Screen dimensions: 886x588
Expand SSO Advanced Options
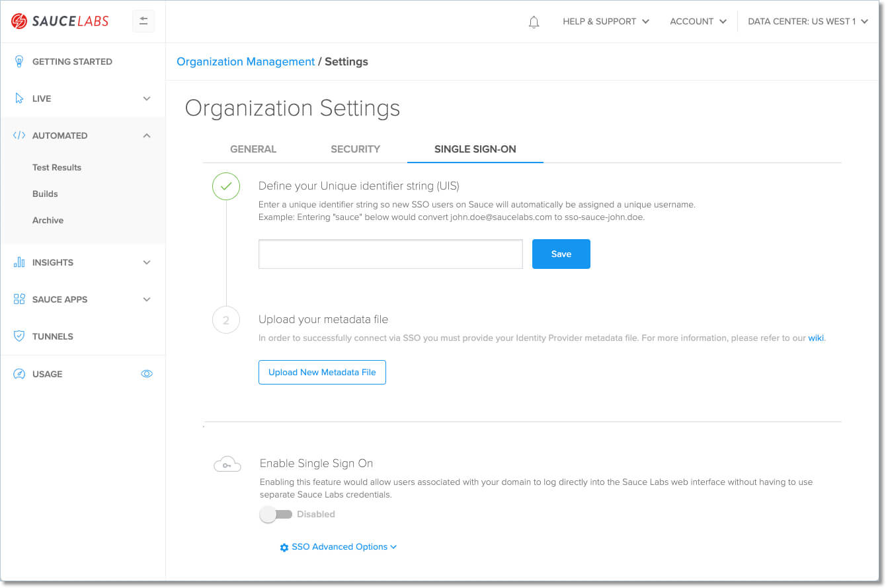click(x=339, y=547)
